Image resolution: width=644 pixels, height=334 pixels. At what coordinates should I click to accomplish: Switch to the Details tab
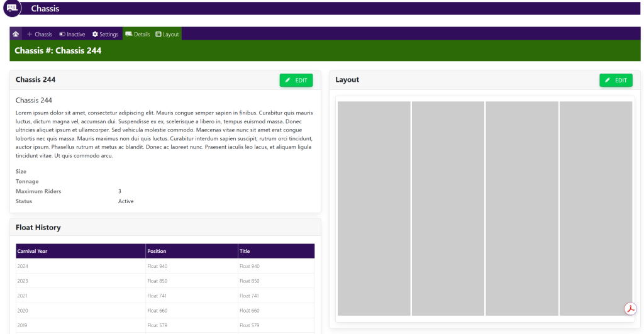[138, 34]
